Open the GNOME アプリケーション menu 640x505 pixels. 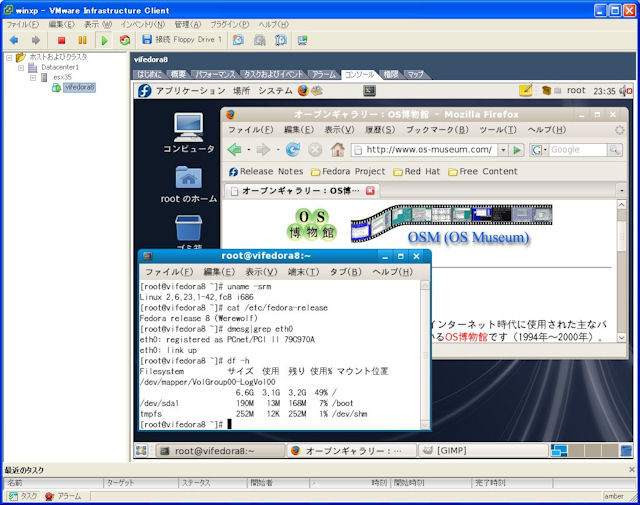(x=190, y=91)
